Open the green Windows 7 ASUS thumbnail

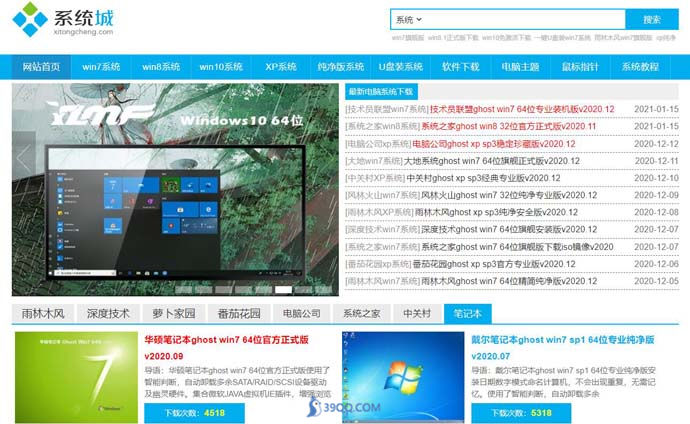tap(77, 377)
